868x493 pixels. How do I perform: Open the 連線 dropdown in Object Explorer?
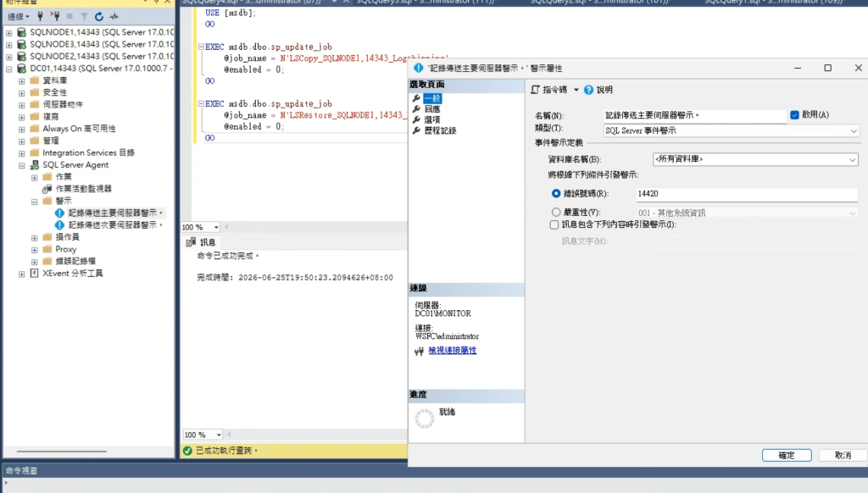tap(19, 17)
